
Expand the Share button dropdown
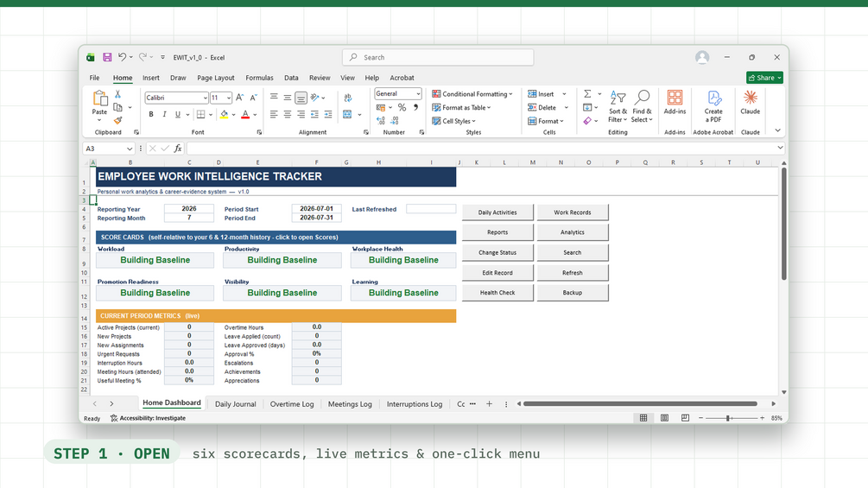[779, 78]
